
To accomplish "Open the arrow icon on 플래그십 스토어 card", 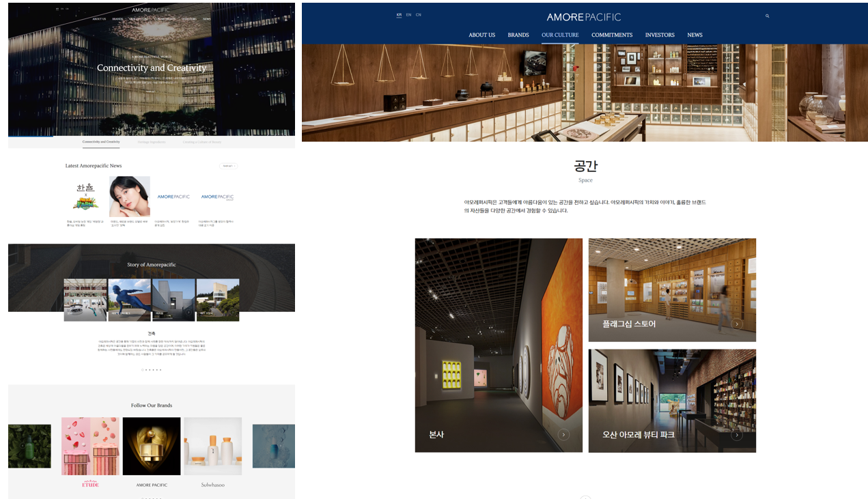I will tap(737, 324).
